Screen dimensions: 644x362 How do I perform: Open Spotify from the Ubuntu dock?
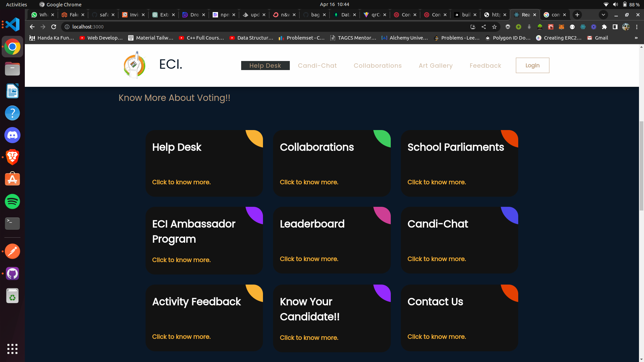12,201
